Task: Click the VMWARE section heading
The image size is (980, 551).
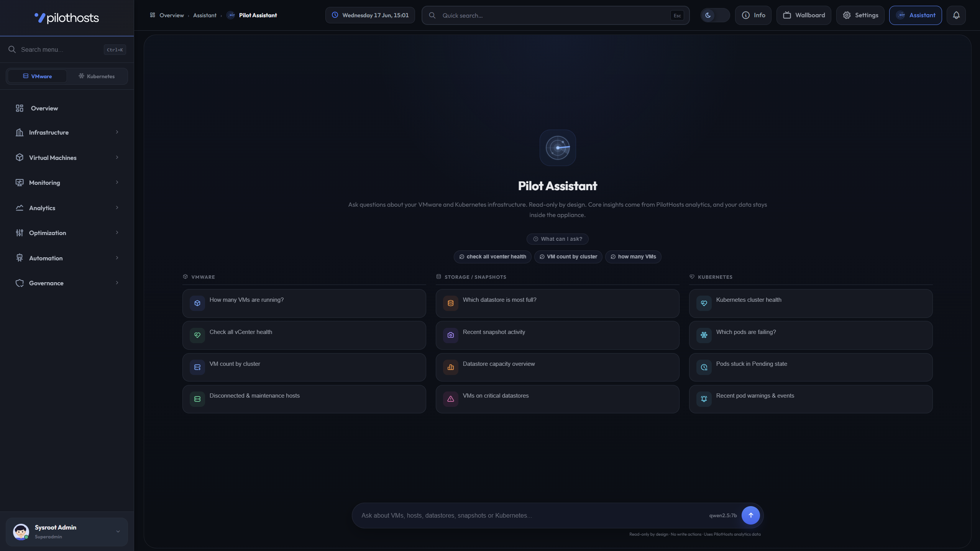Action: 203,277
